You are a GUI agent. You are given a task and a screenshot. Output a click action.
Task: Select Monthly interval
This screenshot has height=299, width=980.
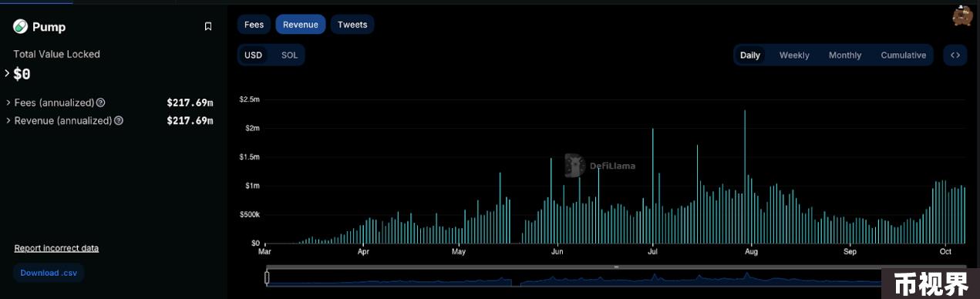(845, 55)
